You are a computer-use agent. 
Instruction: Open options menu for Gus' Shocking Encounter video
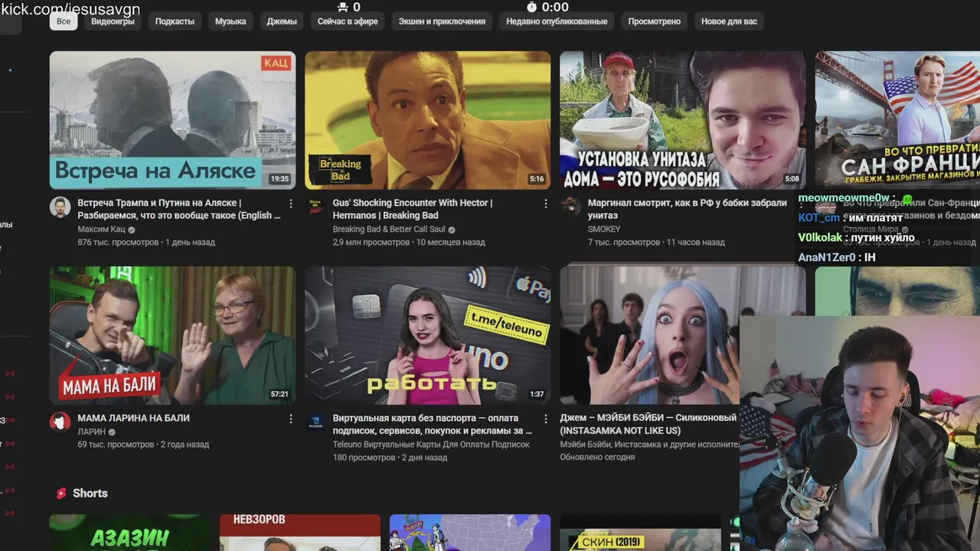[546, 204]
